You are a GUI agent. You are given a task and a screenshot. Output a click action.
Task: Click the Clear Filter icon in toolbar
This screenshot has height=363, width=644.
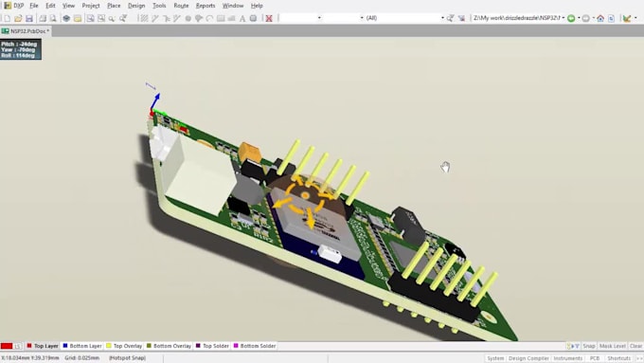point(461,18)
